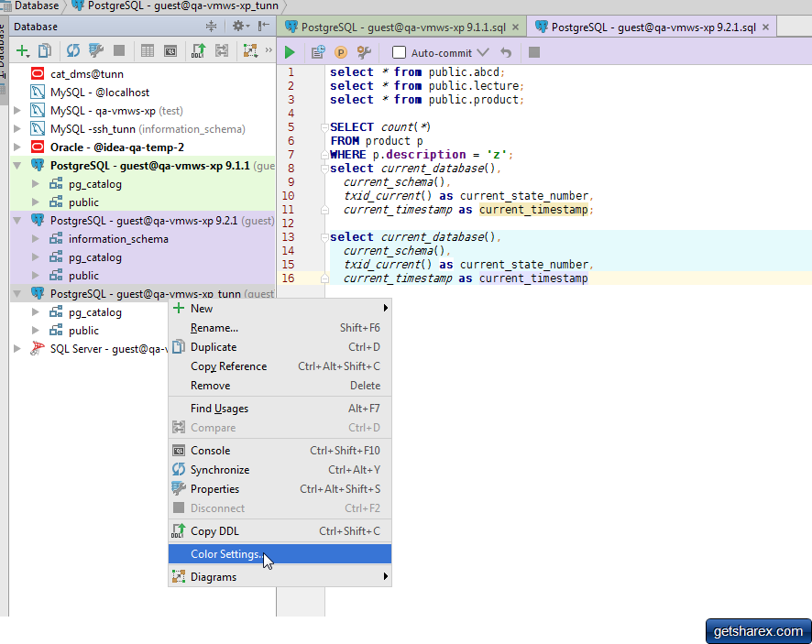The width and height of the screenshot is (812, 644).
Task: Open data source Properties wrench icon
Action: 96,50
